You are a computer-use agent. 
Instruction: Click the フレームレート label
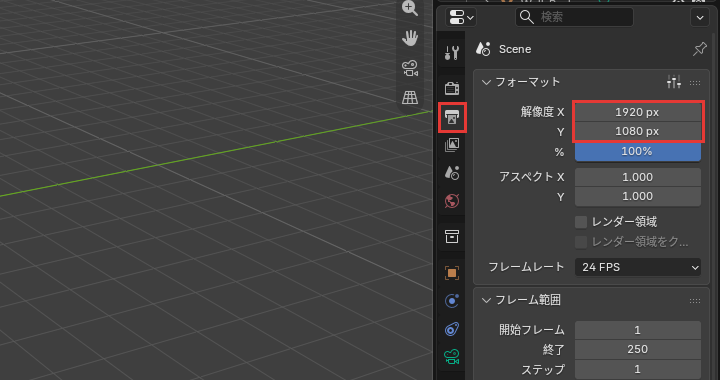526,267
